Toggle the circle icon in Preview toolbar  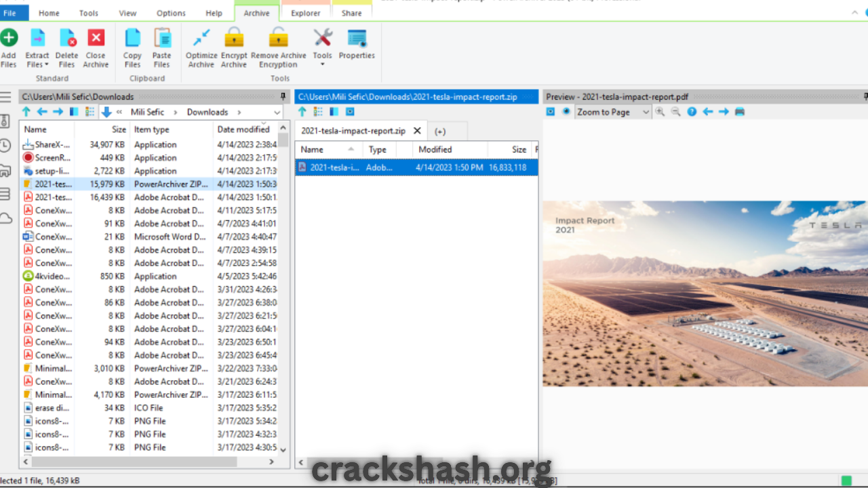coord(566,112)
